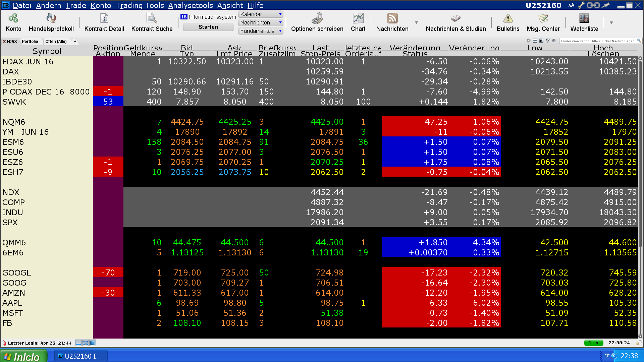Toggle the H button in status bar
Screen dimensions: 644x362
(x=93, y=343)
